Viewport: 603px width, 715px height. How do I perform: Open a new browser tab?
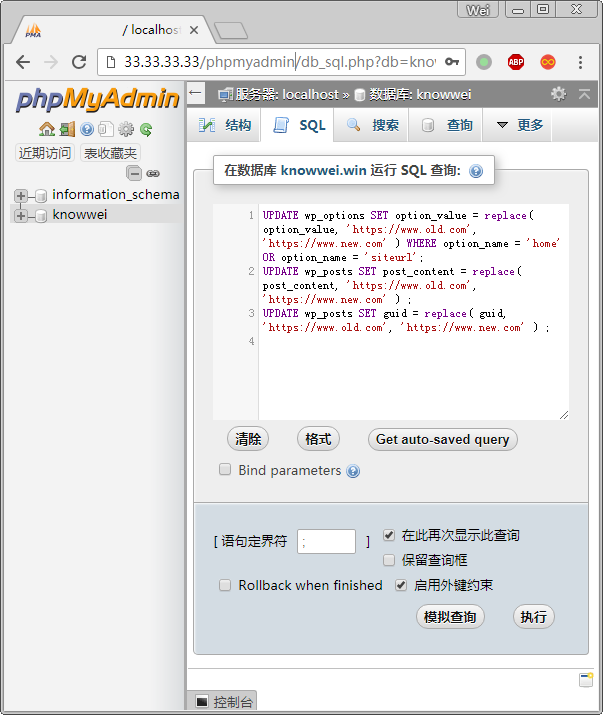231,31
